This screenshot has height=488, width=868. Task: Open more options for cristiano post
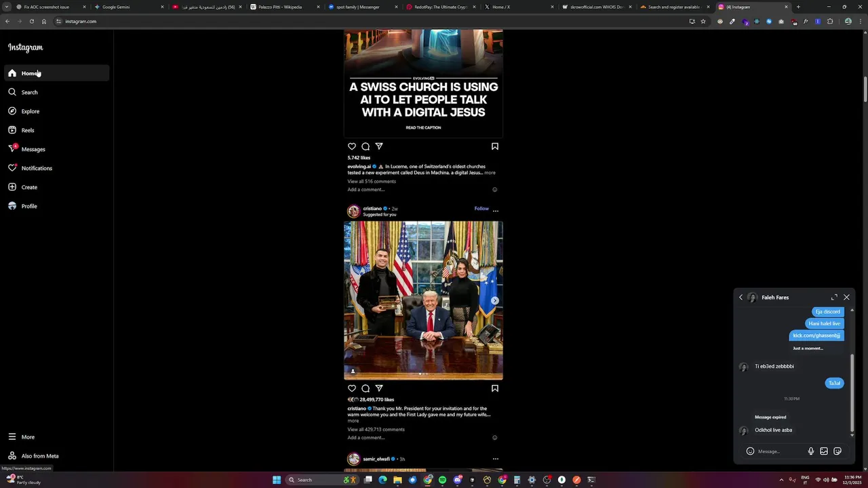click(x=496, y=211)
